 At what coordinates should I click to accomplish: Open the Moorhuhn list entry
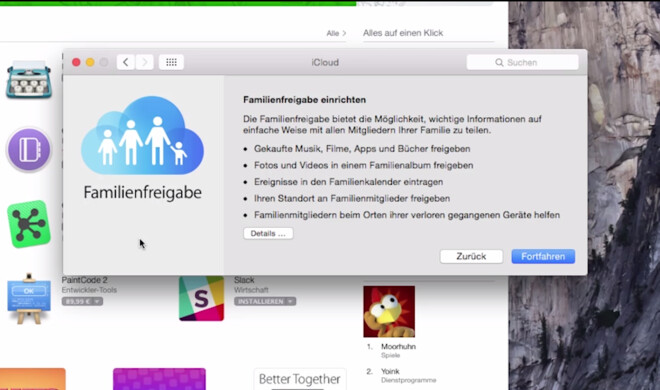(x=398, y=347)
